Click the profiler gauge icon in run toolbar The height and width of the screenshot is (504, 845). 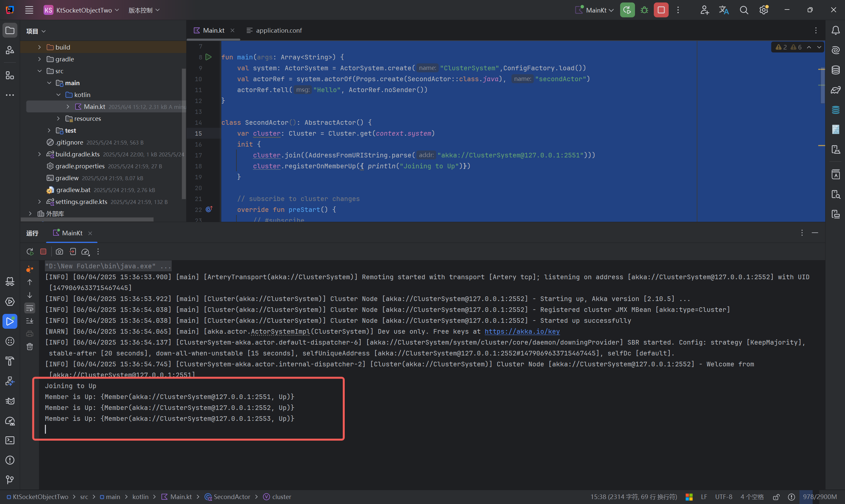click(x=85, y=252)
